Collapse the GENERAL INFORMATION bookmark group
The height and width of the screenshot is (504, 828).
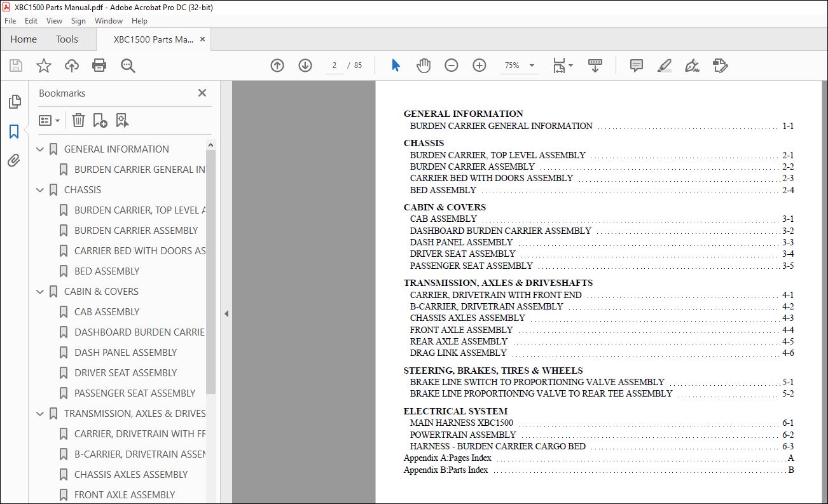pyautogui.click(x=40, y=149)
